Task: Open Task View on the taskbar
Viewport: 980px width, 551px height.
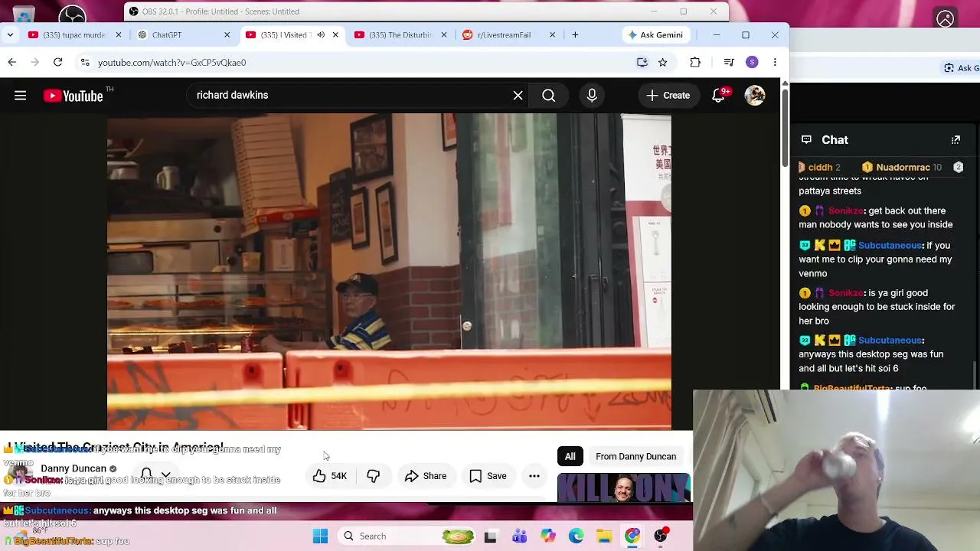Action: pos(491,536)
